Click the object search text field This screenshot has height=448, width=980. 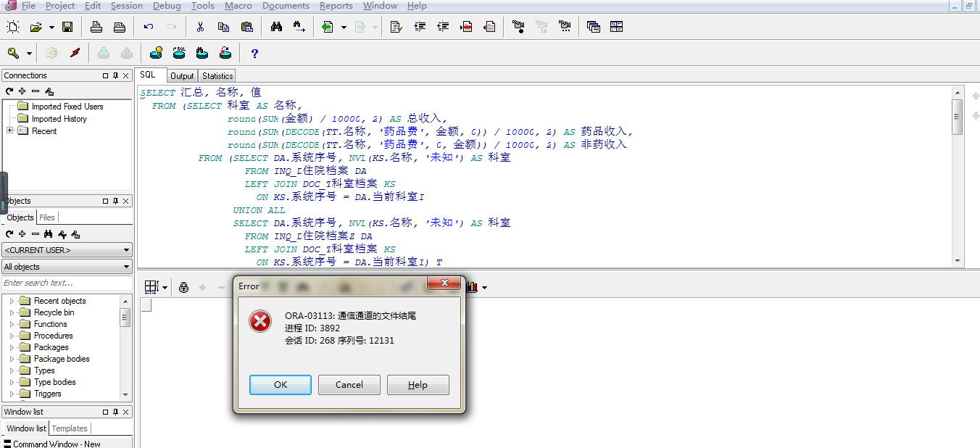pyautogui.click(x=67, y=283)
